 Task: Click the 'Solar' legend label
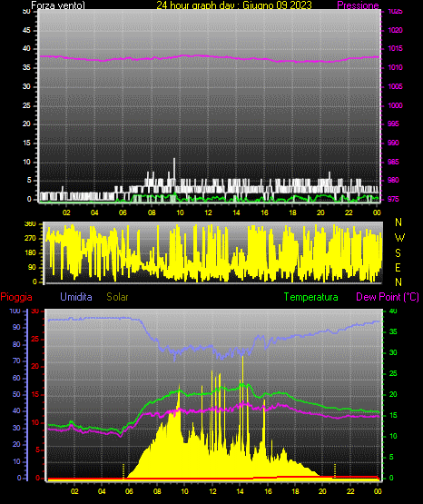[118, 297]
